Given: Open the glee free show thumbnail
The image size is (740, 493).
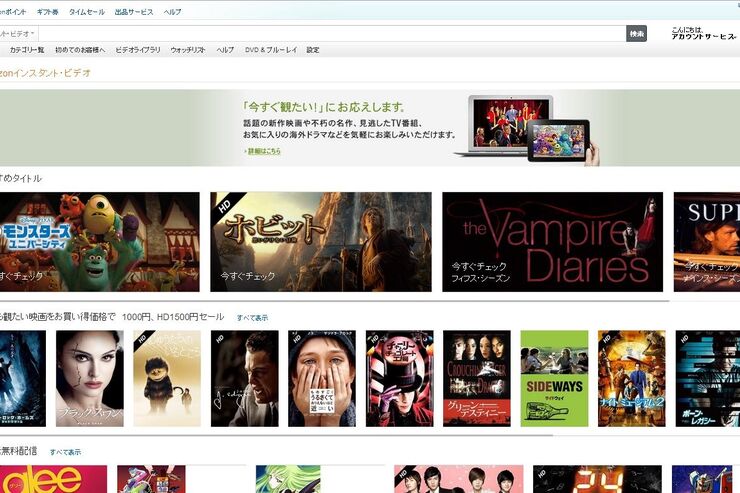Looking at the screenshot, I should (x=53, y=479).
